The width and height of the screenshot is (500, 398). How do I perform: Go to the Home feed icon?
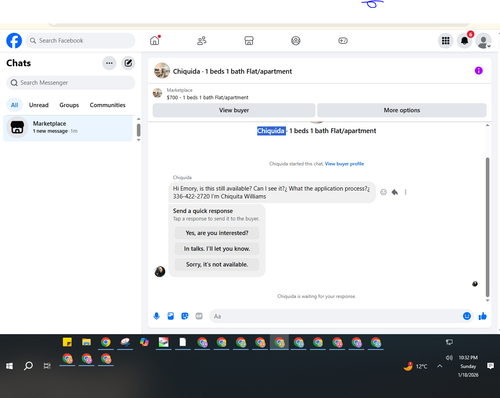(154, 41)
